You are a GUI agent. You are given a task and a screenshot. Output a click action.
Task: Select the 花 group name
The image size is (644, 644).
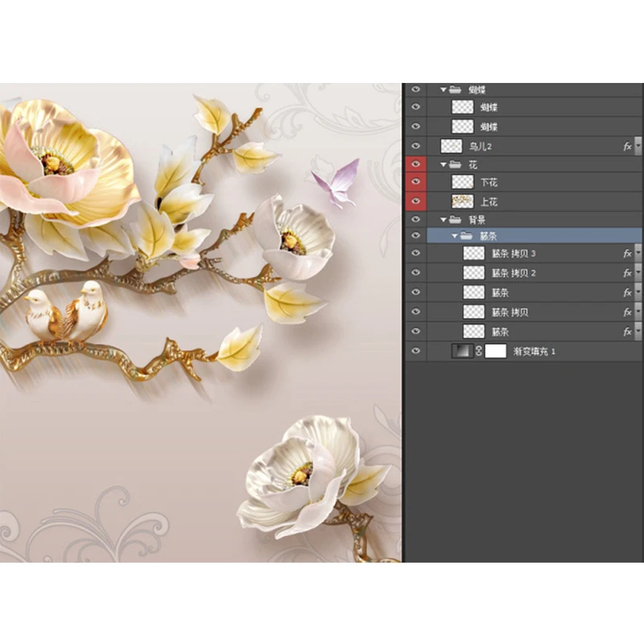473,165
